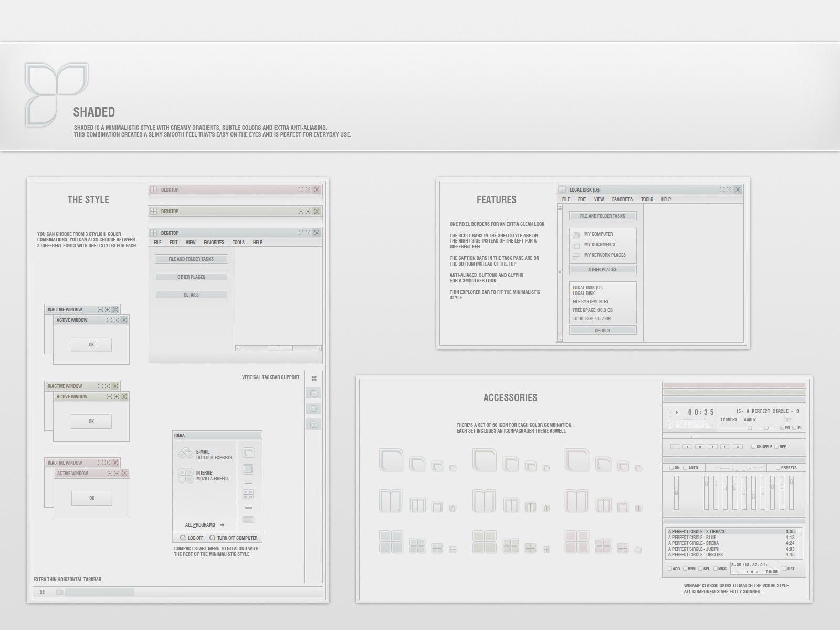Click the equalizer preamp slider on the far left
This screenshot has height=630, width=840.
677,492
